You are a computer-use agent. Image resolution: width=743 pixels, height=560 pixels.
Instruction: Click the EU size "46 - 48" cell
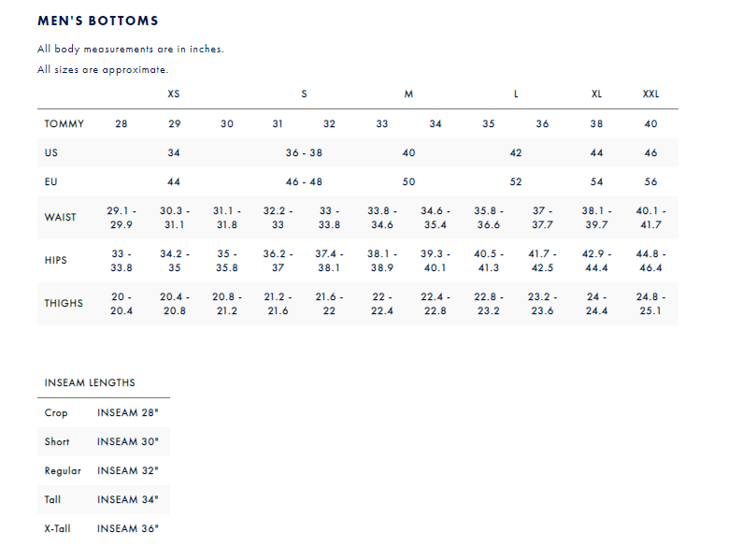[304, 182]
